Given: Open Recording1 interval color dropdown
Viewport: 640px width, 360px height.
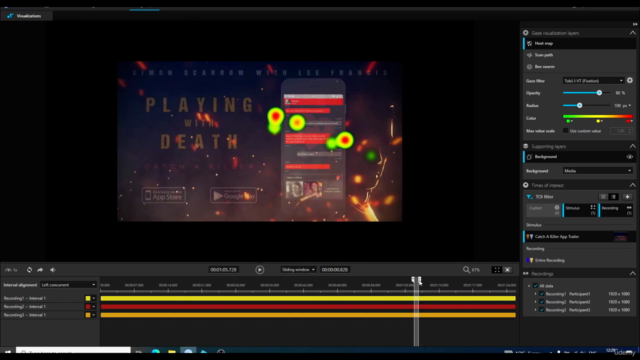Looking at the screenshot, I should click(93, 298).
